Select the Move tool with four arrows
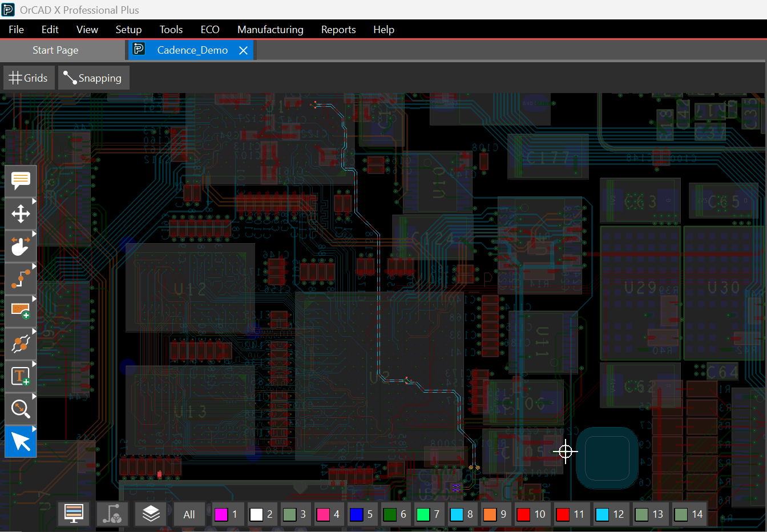767x532 pixels. pyautogui.click(x=21, y=214)
